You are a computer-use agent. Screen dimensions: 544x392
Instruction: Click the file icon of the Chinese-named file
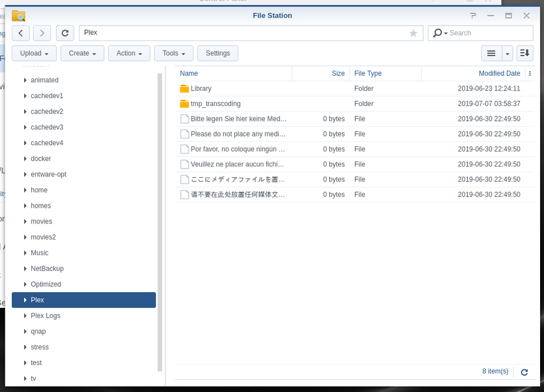click(185, 195)
